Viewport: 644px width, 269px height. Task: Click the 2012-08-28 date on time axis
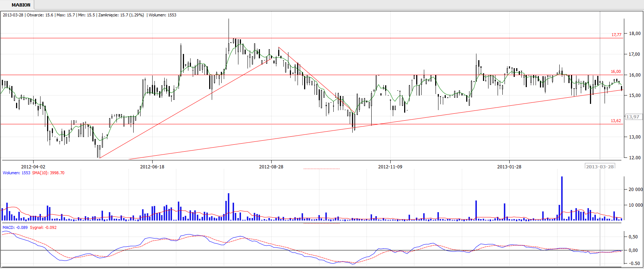(271, 167)
